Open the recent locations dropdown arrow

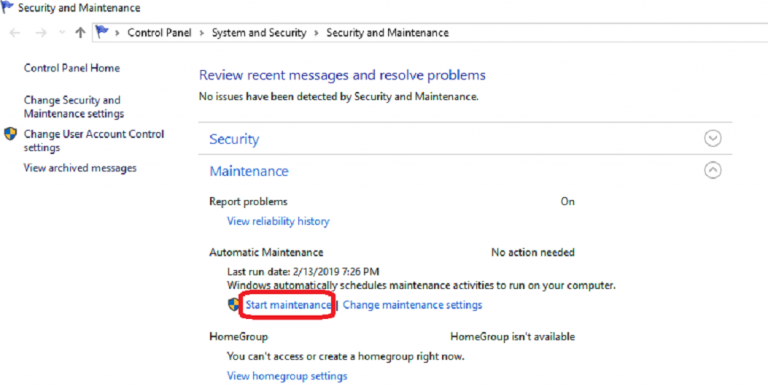(62, 33)
